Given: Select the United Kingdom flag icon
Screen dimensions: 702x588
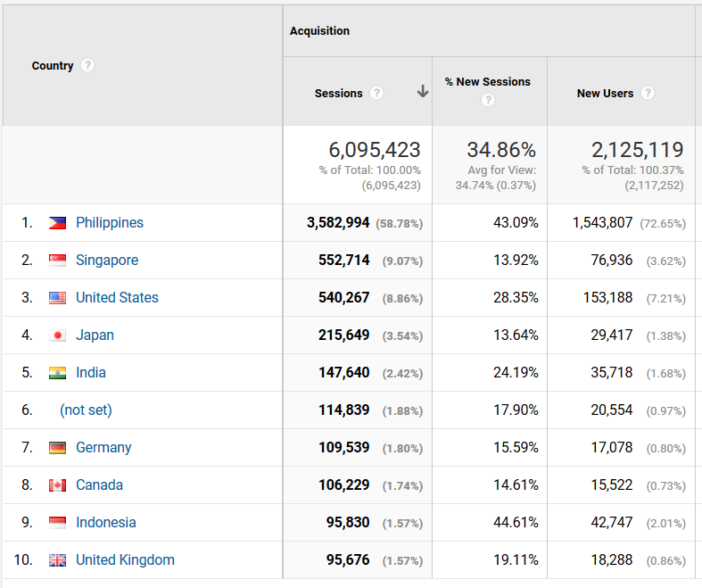Looking at the screenshot, I should [57, 559].
